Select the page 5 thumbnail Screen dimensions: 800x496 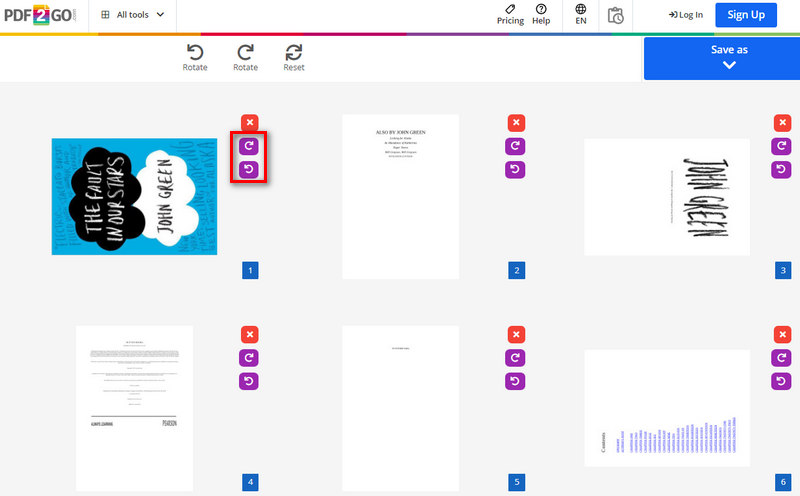coord(401,408)
